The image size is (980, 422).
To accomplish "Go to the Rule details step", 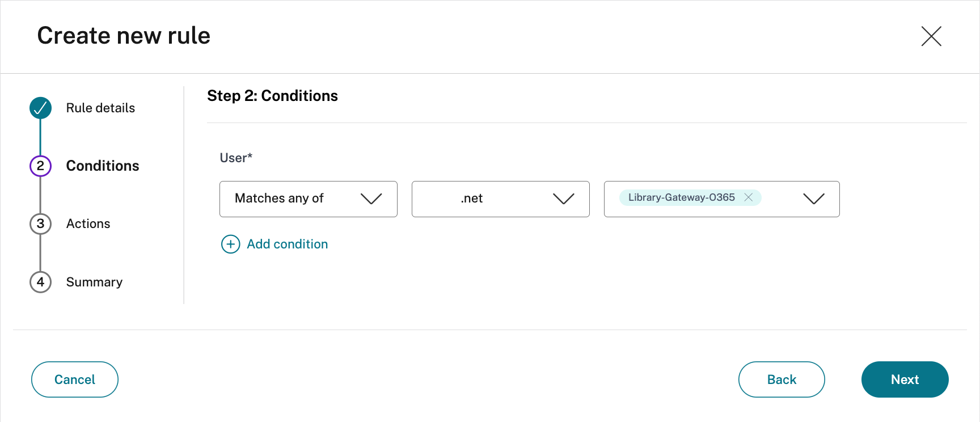I will pyautogui.click(x=100, y=108).
